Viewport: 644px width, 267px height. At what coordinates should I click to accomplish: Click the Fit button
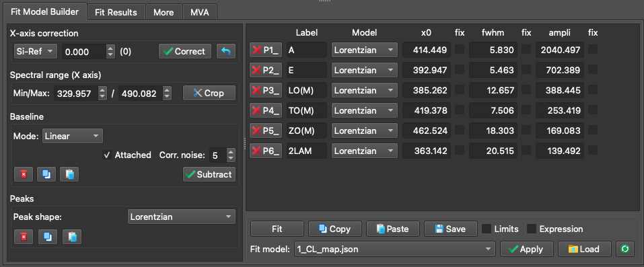pos(277,229)
